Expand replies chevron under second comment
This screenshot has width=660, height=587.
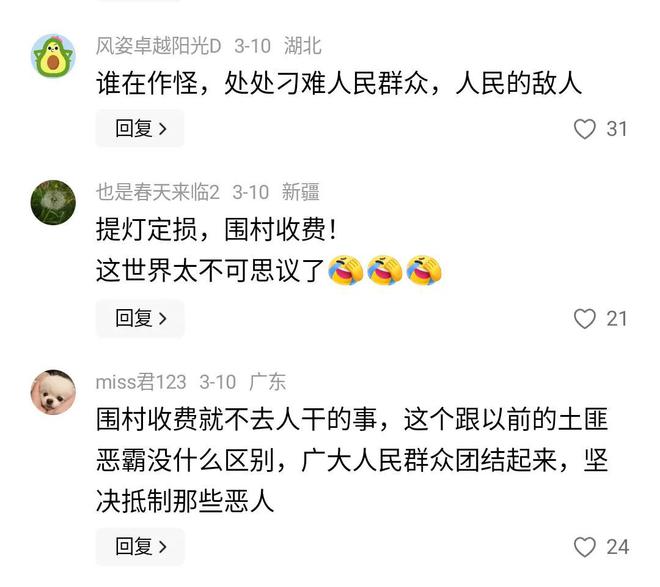click(x=163, y=319)
